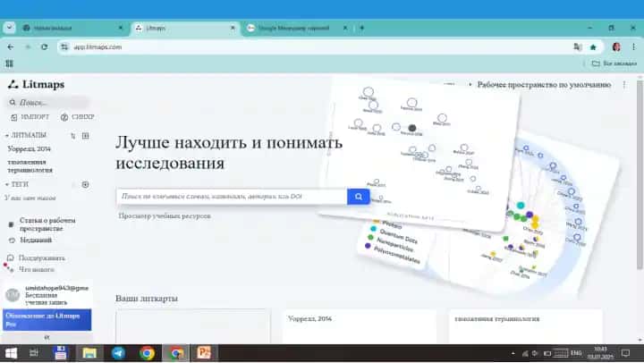Image resolution: width=644 pixels, height=363 pixels.
Task: Open the apps grid in bookmarks bar
Action: (x=9, y=63)
